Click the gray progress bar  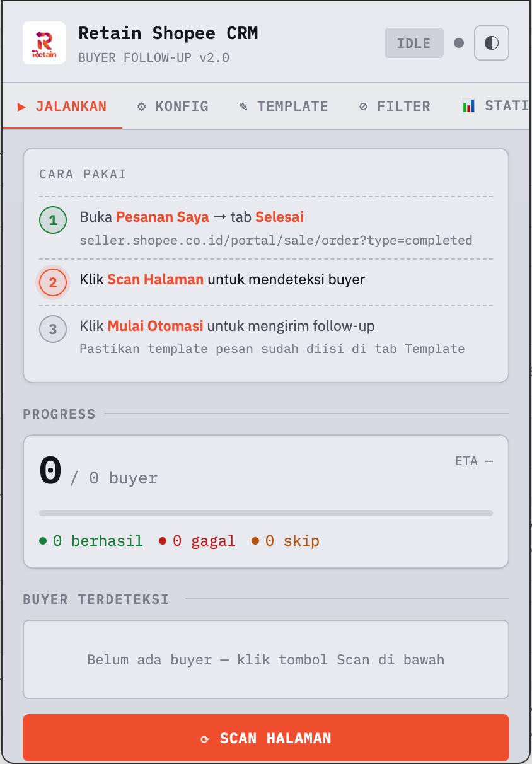point(265,511)
